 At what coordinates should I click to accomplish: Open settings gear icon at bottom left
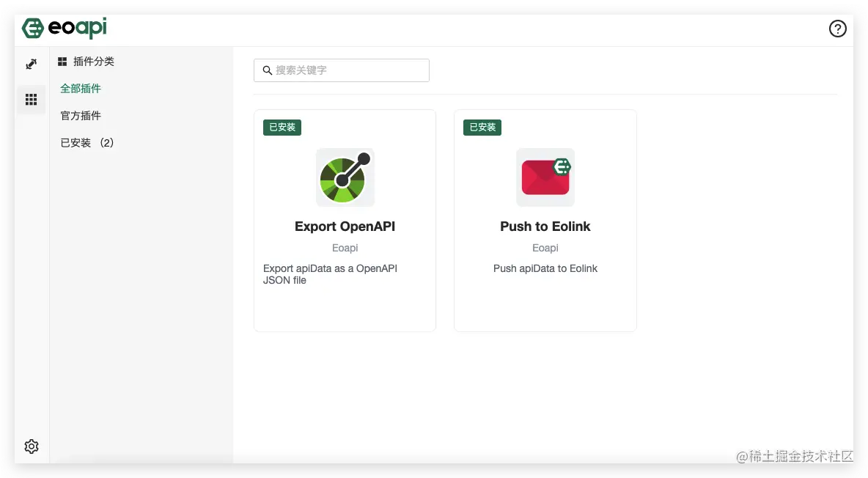click(32, 446)
